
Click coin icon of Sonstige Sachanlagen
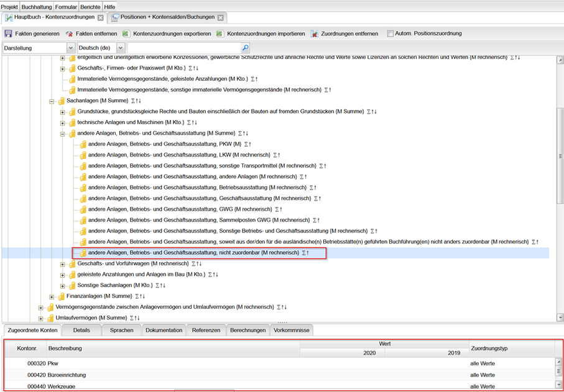tap(72, 285)
